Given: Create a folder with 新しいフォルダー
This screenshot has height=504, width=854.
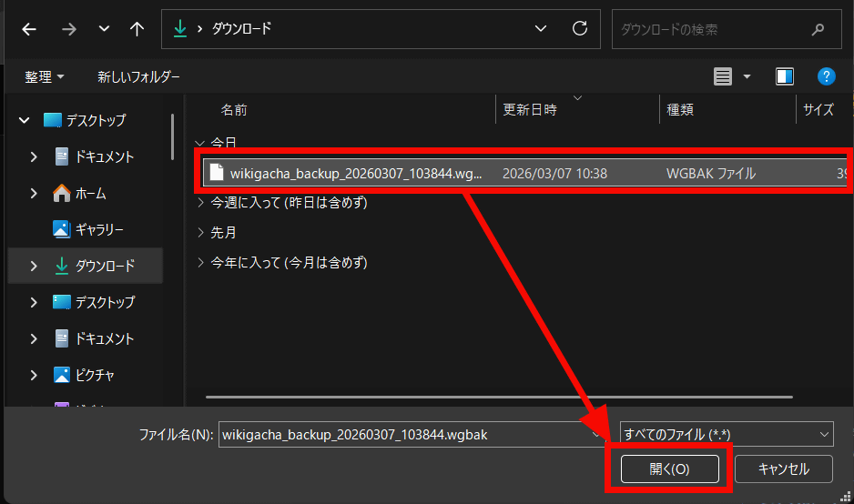Looking at the screenshot, I should point(139,76).
